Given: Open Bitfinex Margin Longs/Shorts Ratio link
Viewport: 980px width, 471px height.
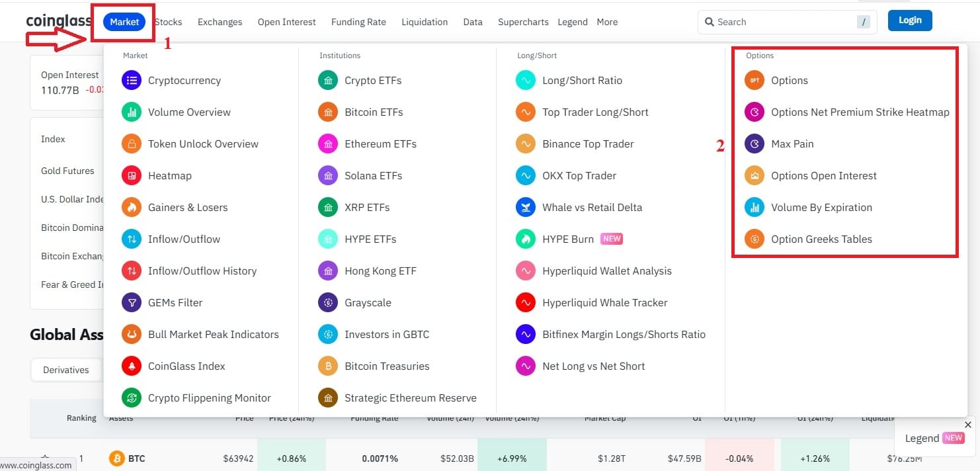Looking at the screenshot, I should point(624,335).
